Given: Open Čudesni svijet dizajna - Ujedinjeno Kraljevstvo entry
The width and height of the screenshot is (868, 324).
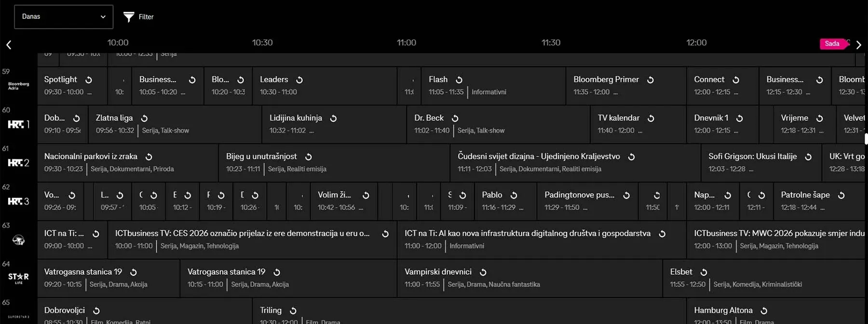Looking at the screenshot, I should tap(575, 163).
